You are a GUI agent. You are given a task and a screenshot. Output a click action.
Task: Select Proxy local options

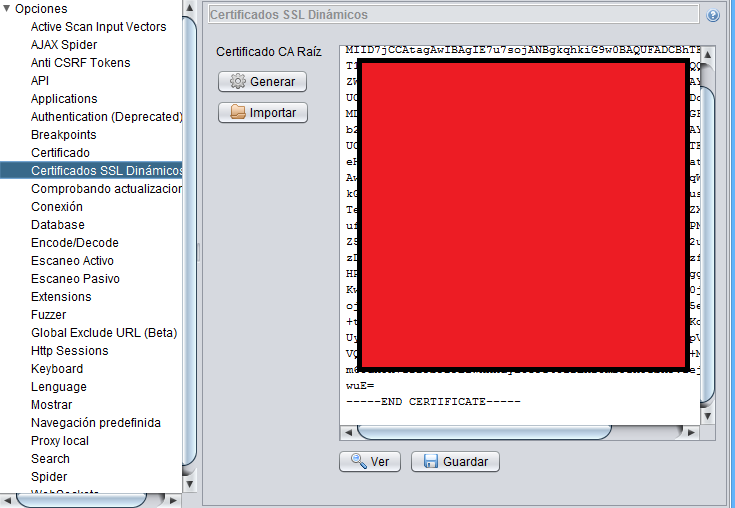[60, 440]
